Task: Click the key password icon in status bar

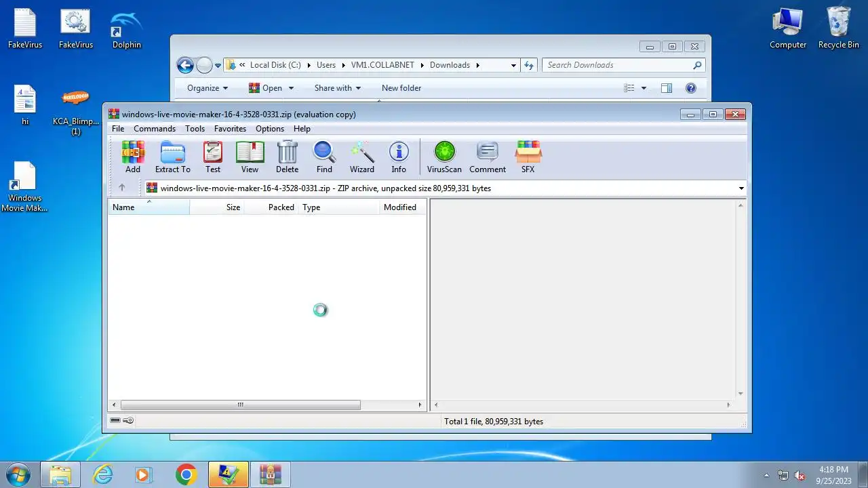Action: pyautogui.click(x=128, y=421)
